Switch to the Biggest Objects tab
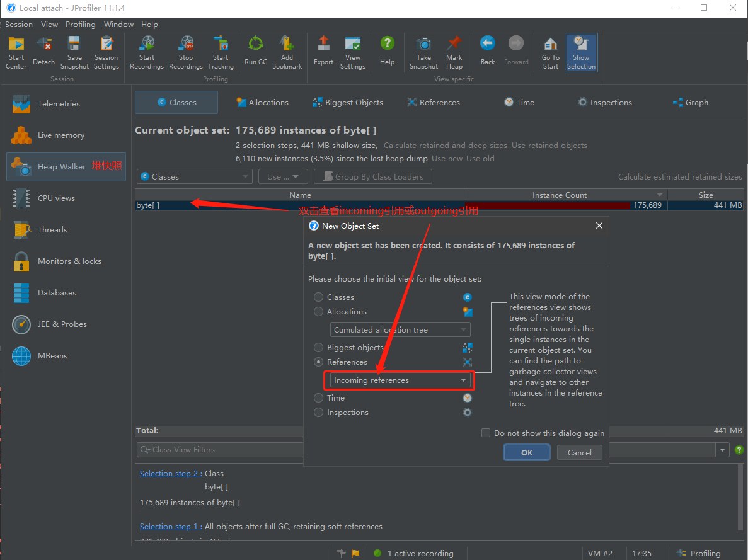Screen dimensions: 748x560 [x=347, y=102]
